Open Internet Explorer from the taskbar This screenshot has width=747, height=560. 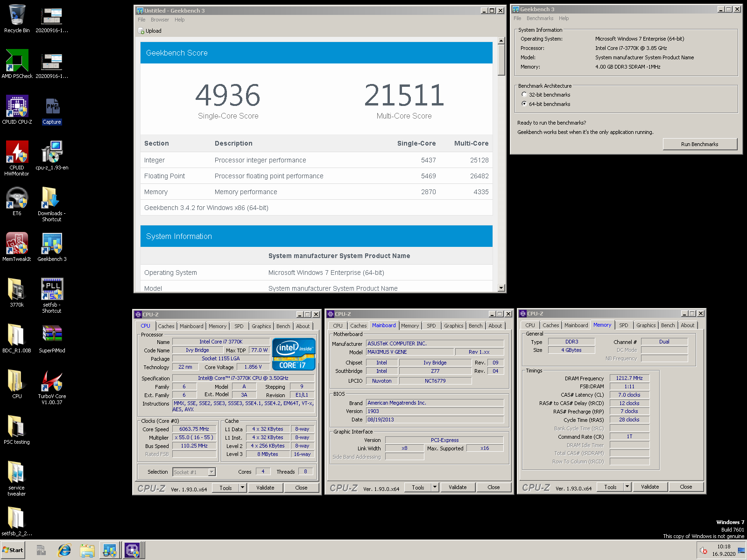coord(64,550)
